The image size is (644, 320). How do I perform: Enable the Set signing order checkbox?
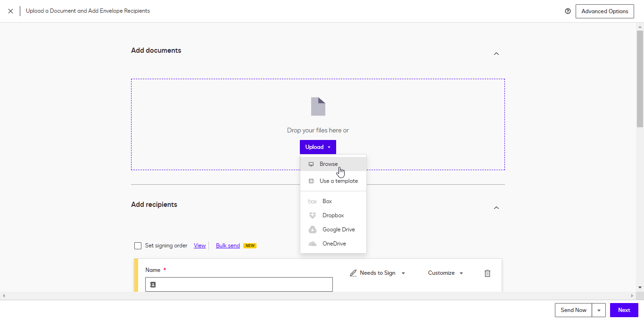tap(138, 246)
